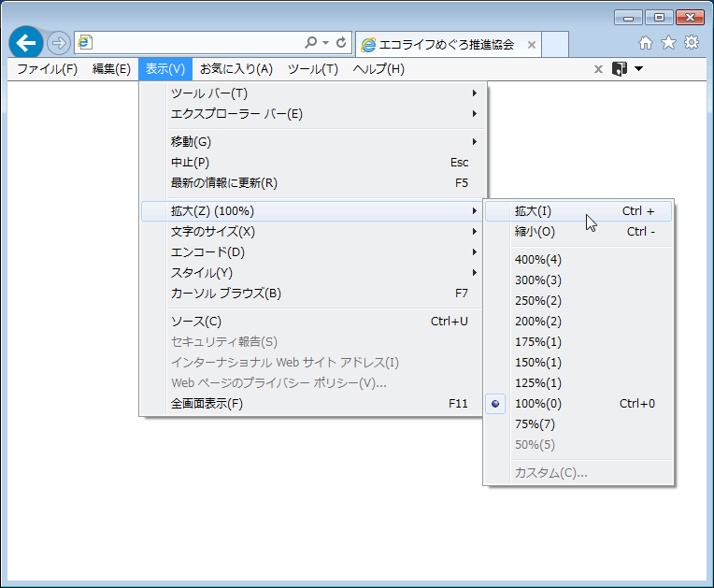Select 全画面表示(F) full screen
714x588 pixels.
click(313, 404)
